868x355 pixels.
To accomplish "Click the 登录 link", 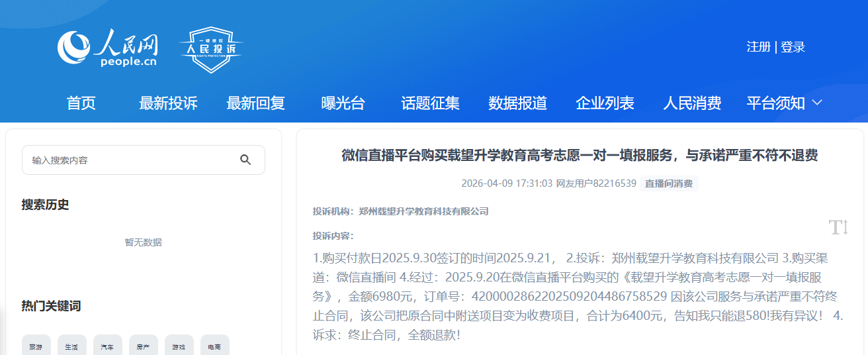I will [x=793, y=47].
